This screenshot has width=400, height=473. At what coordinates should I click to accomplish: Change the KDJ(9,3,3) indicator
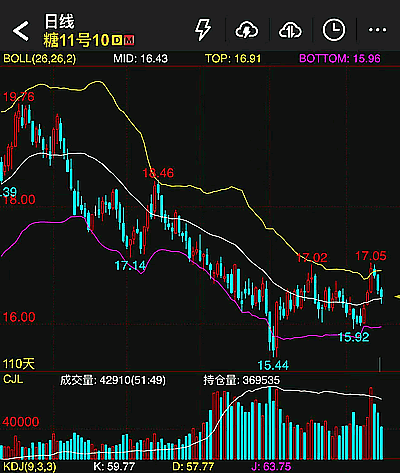pos(30,466)
